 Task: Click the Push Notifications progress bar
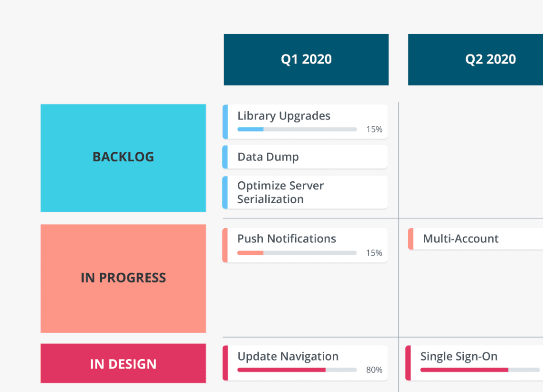coord(297,253)
